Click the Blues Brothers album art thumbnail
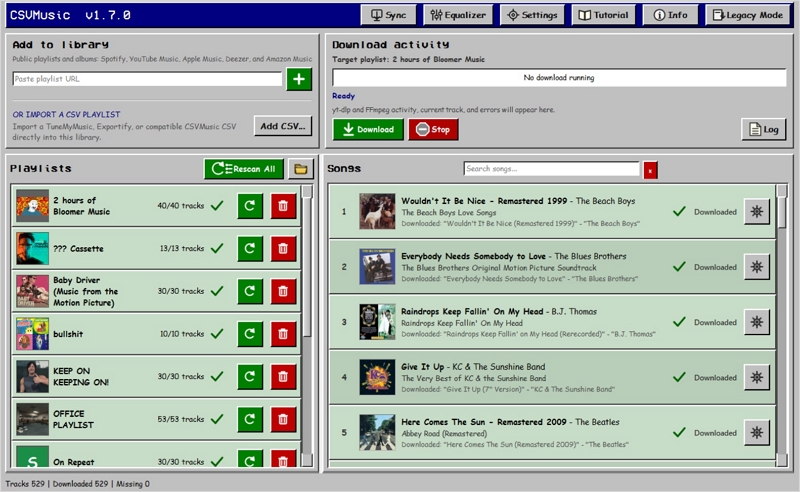 377,266
